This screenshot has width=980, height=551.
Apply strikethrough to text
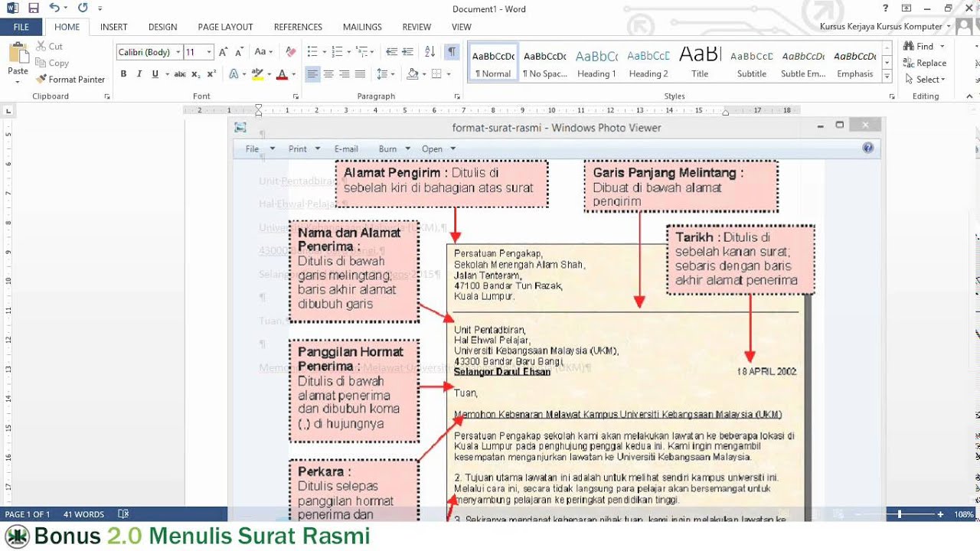pos(180,74)
